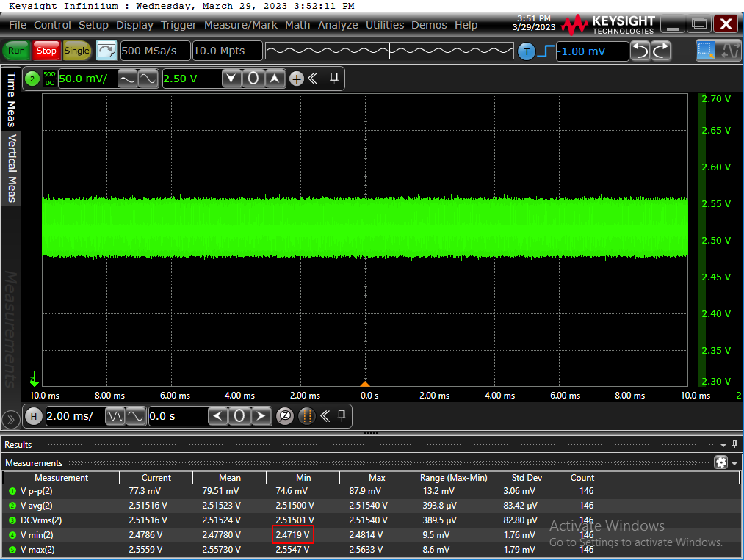Click the Undo arrow icon
Image resolution: width=744 pixels, height=560 pixels.
point(640,51)
